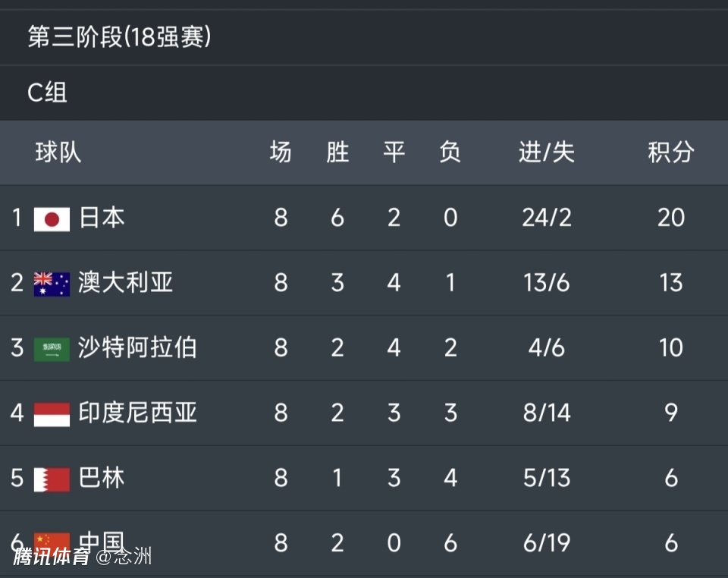Select the 第三阶段(18强赛) stage header
The width and height of the screenshot is (728, 578).
point(119,36)
